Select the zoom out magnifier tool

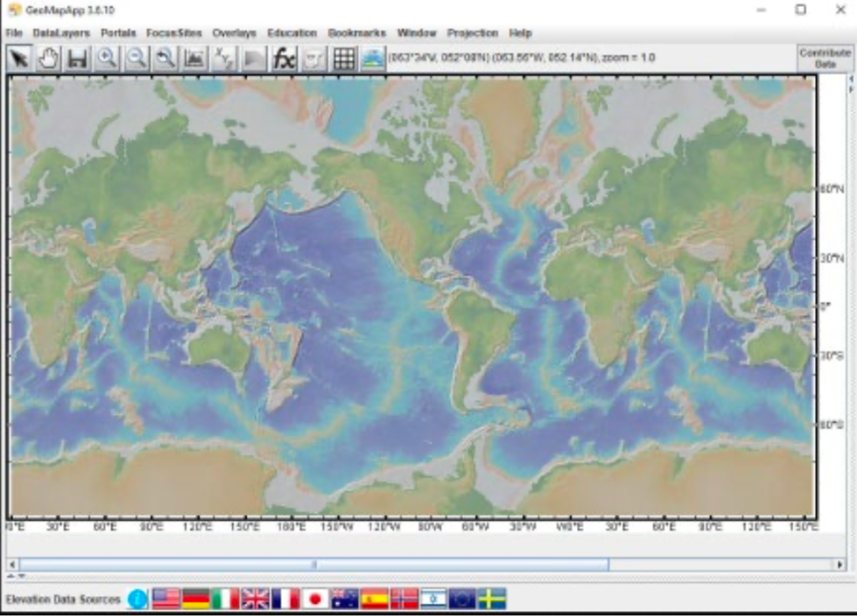[135, 57]
